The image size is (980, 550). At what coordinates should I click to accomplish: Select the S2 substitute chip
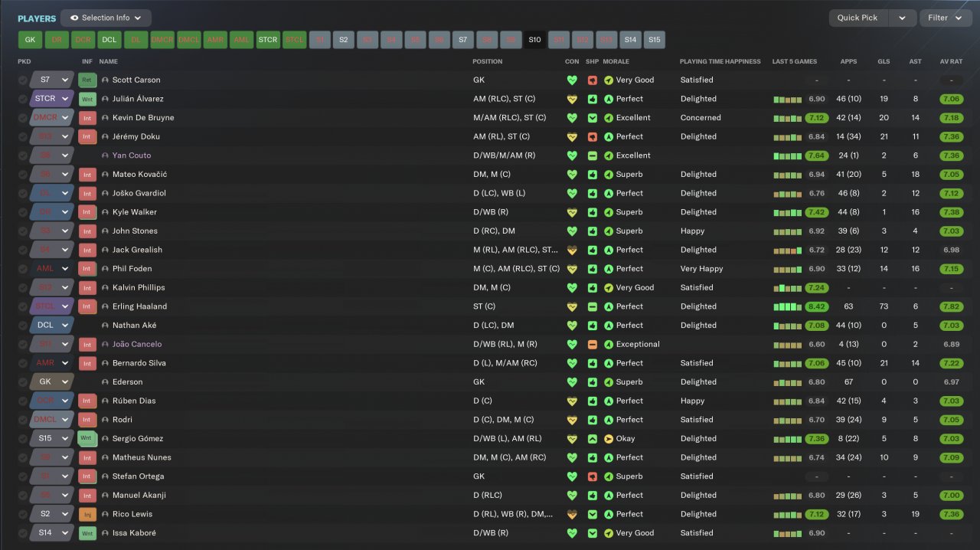click(344, 40)
